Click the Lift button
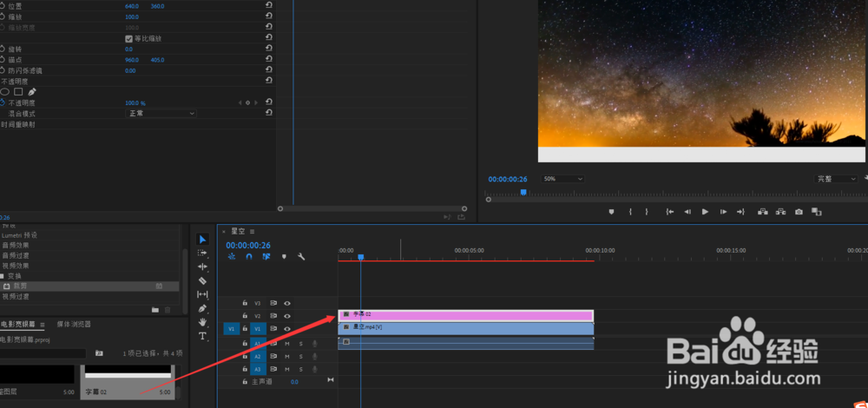The height and width of the screenshot is (408, 868). coord(762,212)
